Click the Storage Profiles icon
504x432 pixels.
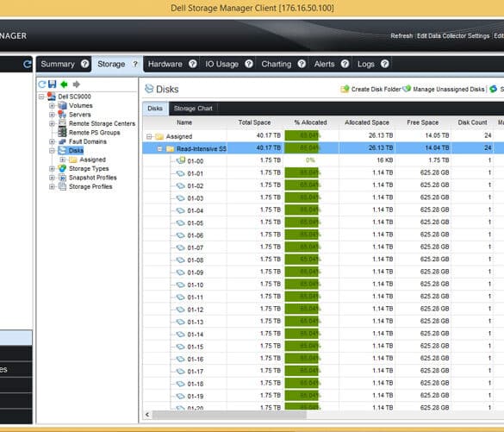coord(62,186)
